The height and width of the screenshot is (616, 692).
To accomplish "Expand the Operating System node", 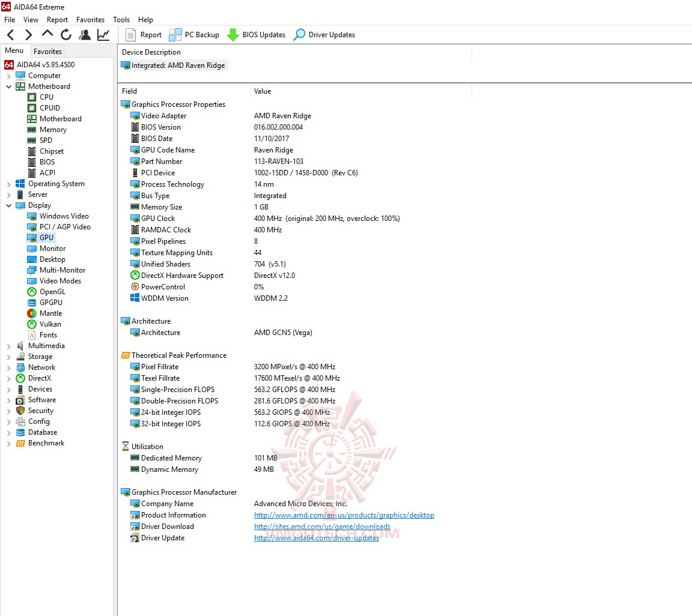I will [8, 184].
